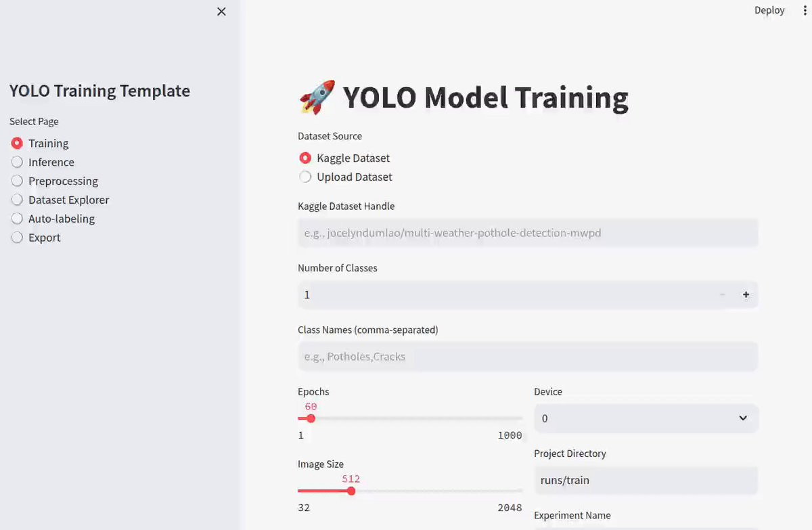Select the Training page
Screen dimensions: 812x530
click(x=17, y=143)
